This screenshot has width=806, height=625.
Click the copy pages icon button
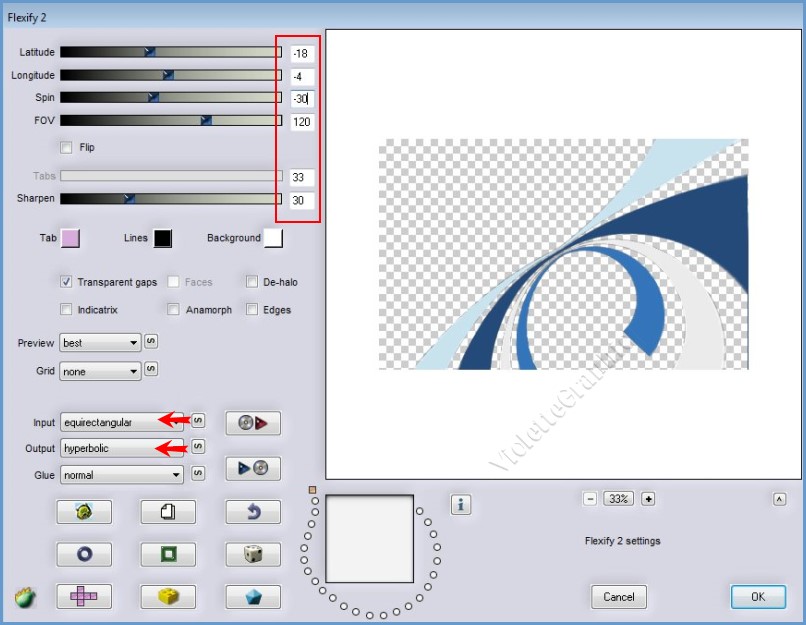point(168,512)
